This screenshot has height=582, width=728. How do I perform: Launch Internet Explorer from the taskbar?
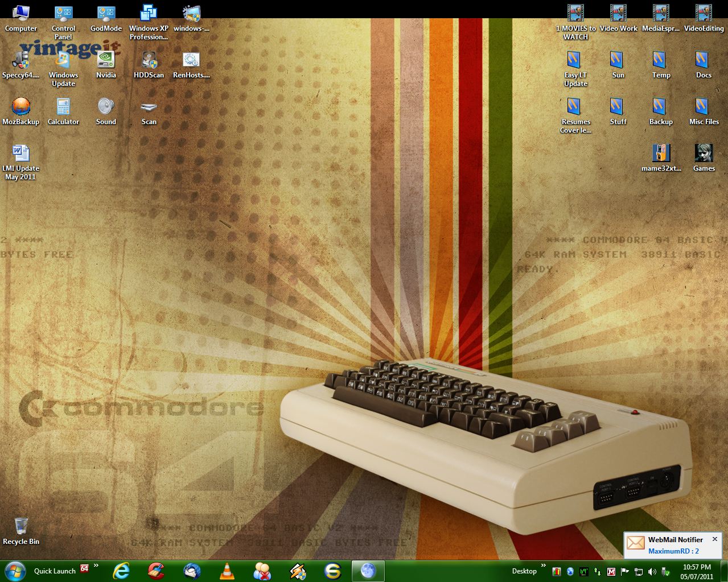[121, 571]
